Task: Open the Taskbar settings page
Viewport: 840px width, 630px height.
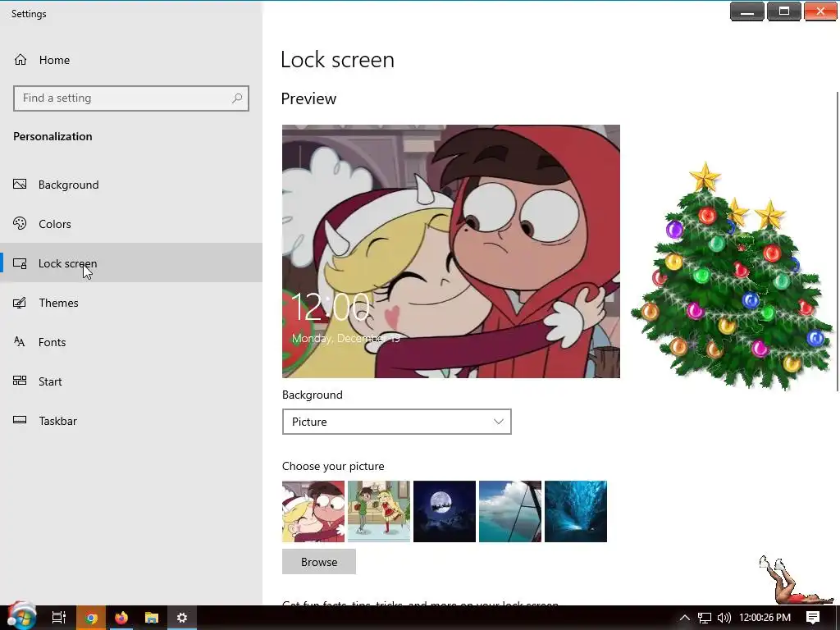Action: pos(131,421)
